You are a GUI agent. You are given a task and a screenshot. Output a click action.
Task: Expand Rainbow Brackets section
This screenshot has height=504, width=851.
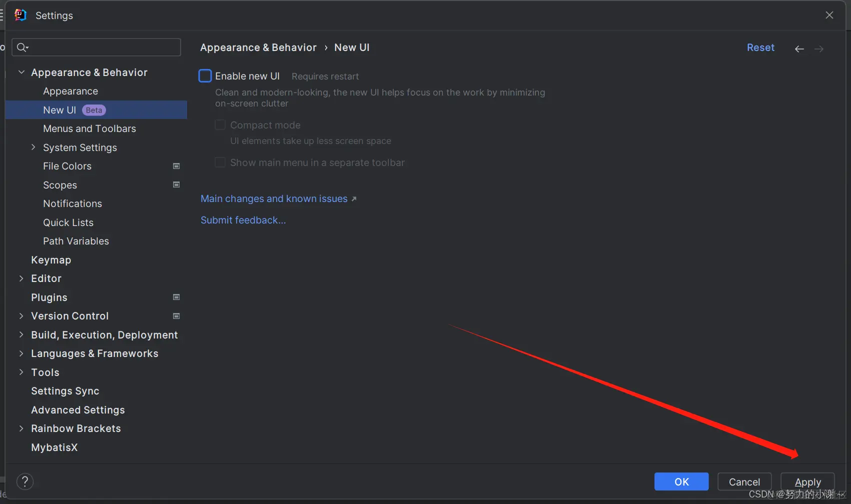22,428
